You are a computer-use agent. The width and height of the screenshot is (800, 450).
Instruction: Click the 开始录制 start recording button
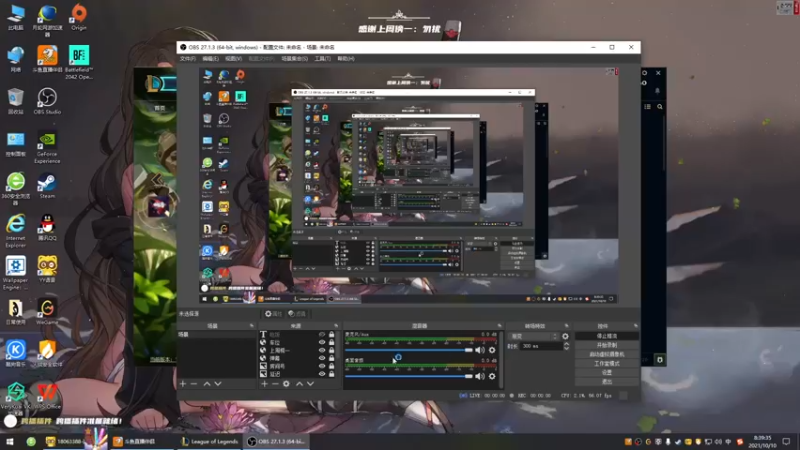click(607, 345)
